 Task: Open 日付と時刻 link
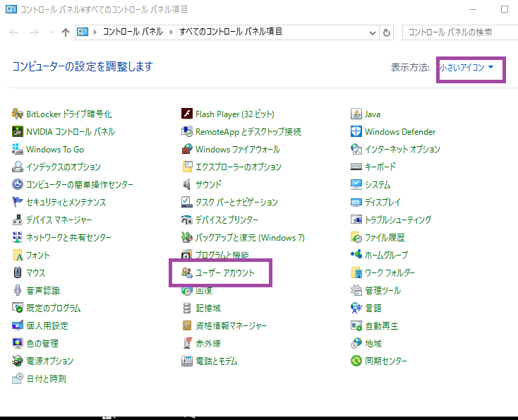click(47, 378)
